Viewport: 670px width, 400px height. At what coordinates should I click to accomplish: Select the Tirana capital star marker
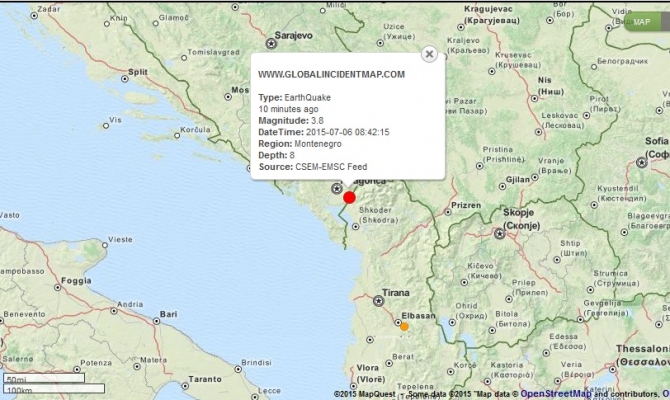[x=378, y=300]
